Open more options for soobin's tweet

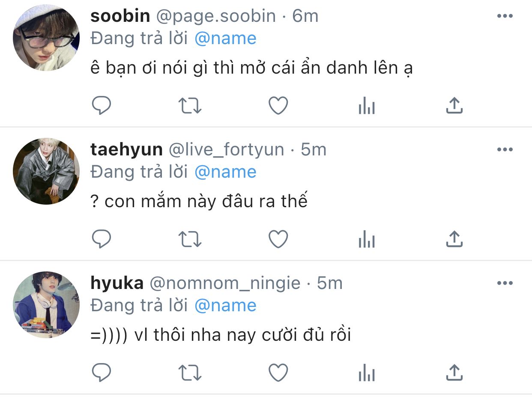tap(505, 16)
